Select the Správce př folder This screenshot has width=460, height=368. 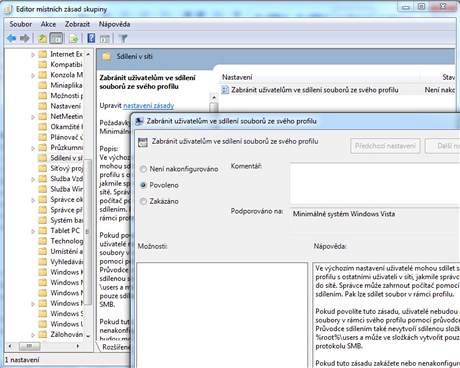60,210
